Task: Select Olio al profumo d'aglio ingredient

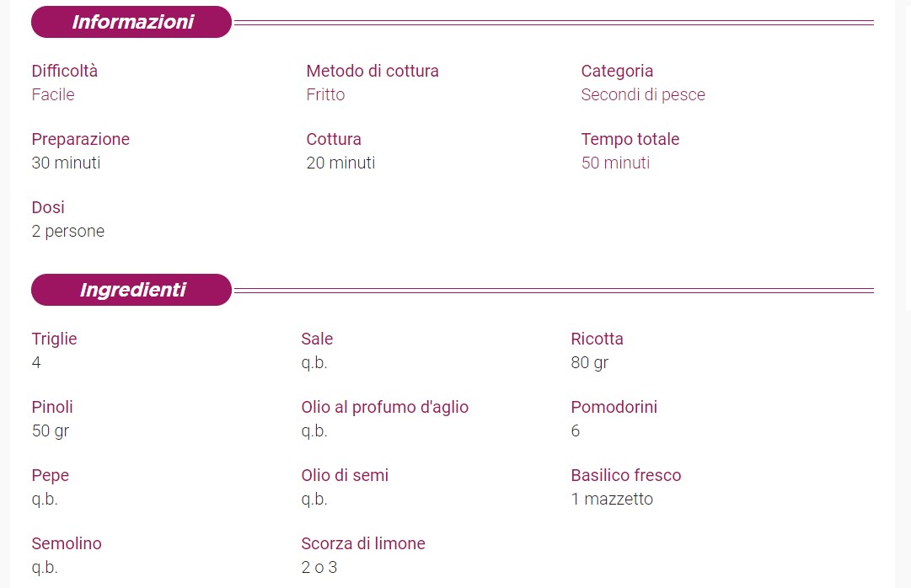Action: pyautogui.click(x=384, y=407)
